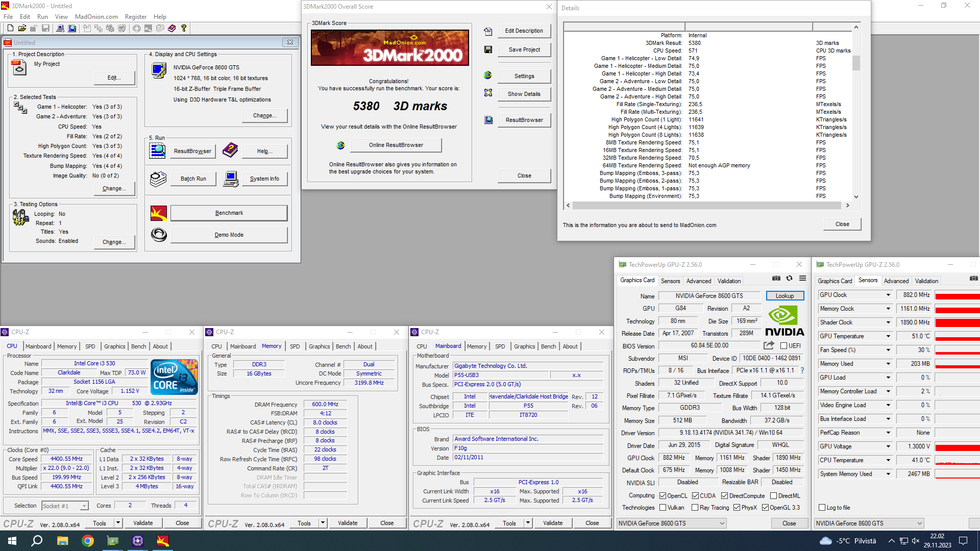Image resolution: width=980 pixels, height=551 pixels.
Task: Click the Online ResultBrowser button
Action: 396,145
